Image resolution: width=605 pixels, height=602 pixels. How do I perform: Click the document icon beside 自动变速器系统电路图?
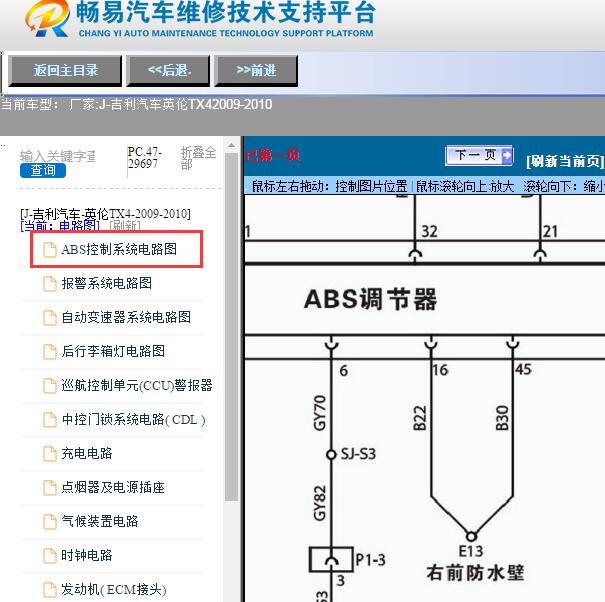(x=49, y=318)
